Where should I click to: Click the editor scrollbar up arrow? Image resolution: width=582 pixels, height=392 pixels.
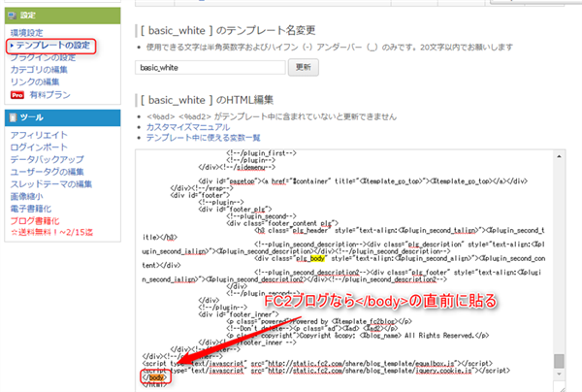tap(559, 156)
